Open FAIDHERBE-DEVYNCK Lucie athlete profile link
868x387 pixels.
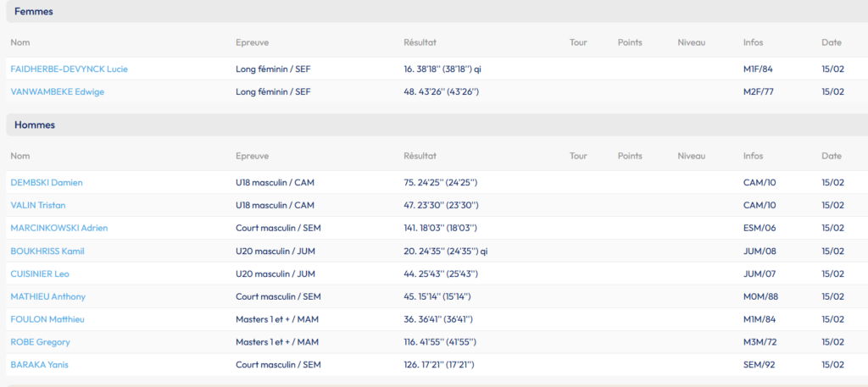69,69
